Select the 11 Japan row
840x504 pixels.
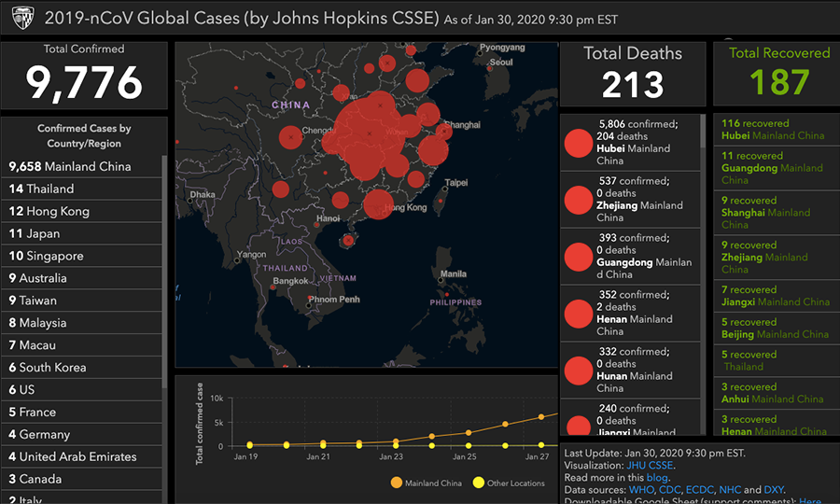(x=81, y=233)
